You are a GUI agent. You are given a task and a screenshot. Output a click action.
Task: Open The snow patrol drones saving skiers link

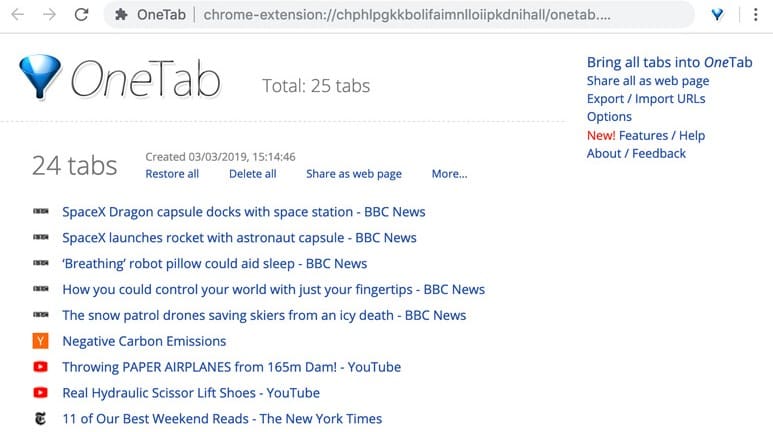[x=264, y=315]
